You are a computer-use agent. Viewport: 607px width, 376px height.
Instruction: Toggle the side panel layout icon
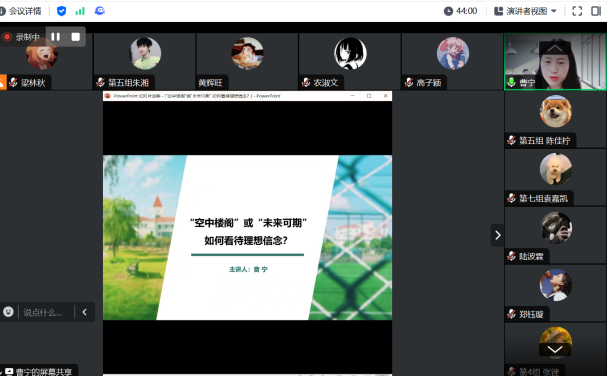pos(596,11)
